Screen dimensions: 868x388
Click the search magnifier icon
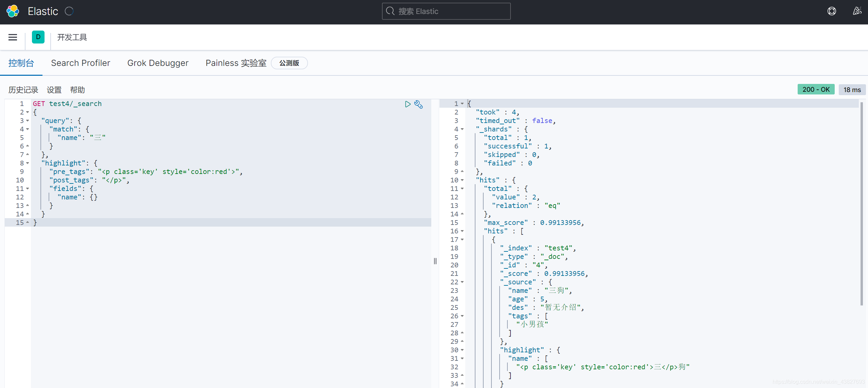(x=390, y=11)
